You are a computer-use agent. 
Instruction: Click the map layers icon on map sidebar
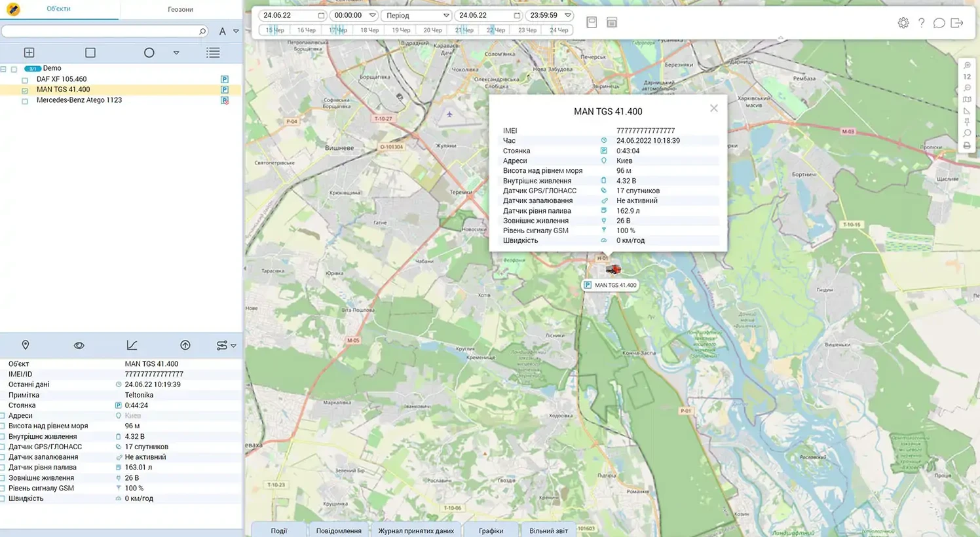[968, 100]
